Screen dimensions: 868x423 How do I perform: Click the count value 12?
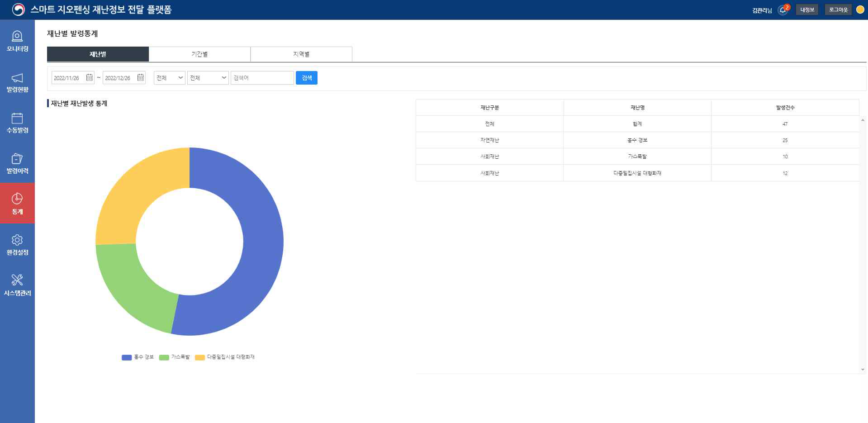pyautogui.click(x=785, y=173)
